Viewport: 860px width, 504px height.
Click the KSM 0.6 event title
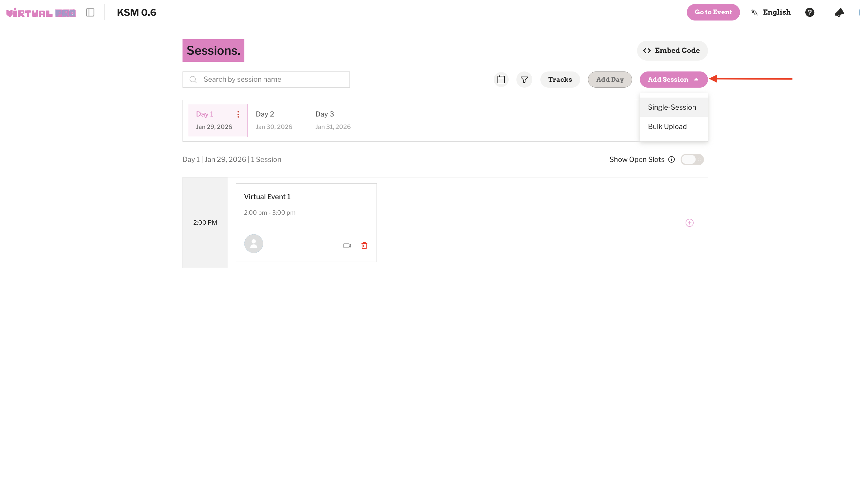[136, 13]
